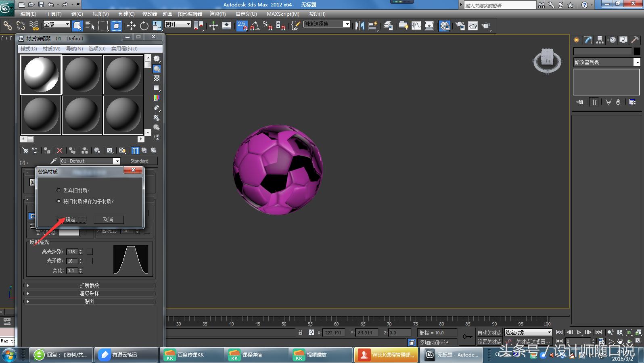Click the Mirror tool icon
The image size is (644, 363).
coord(360,26)
